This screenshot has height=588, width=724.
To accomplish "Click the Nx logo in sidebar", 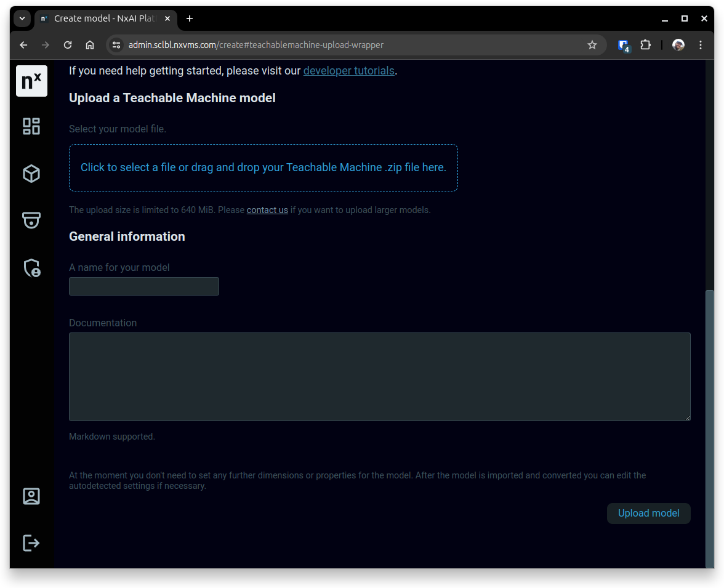I will coord(31,81).
